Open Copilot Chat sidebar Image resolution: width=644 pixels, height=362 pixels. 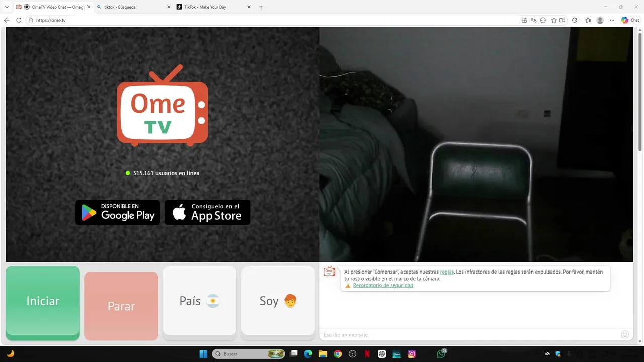630,20
